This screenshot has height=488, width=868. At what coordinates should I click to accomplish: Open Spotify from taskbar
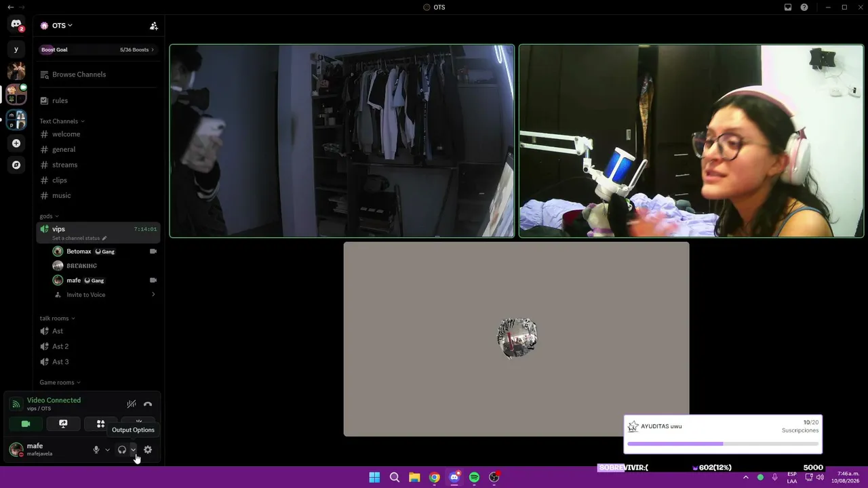(474, 477)
